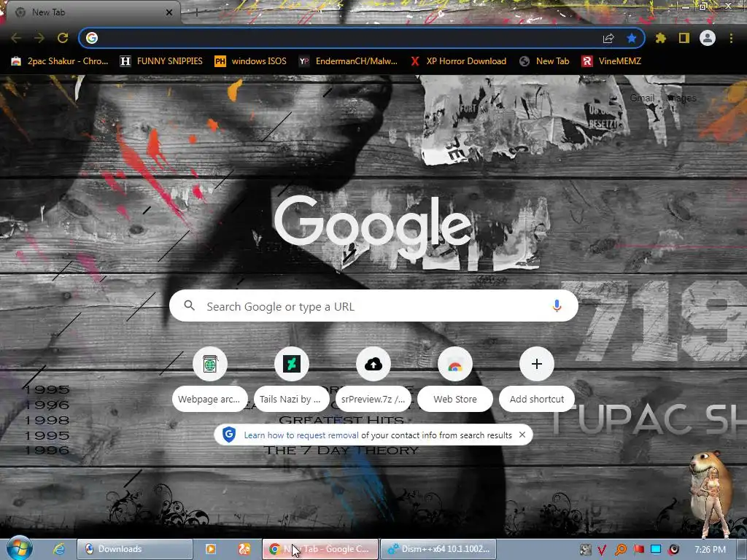Viewport: 747px width, 560px height.
Task: Open the Extensions puzzle icon
Action: (661, 38)
